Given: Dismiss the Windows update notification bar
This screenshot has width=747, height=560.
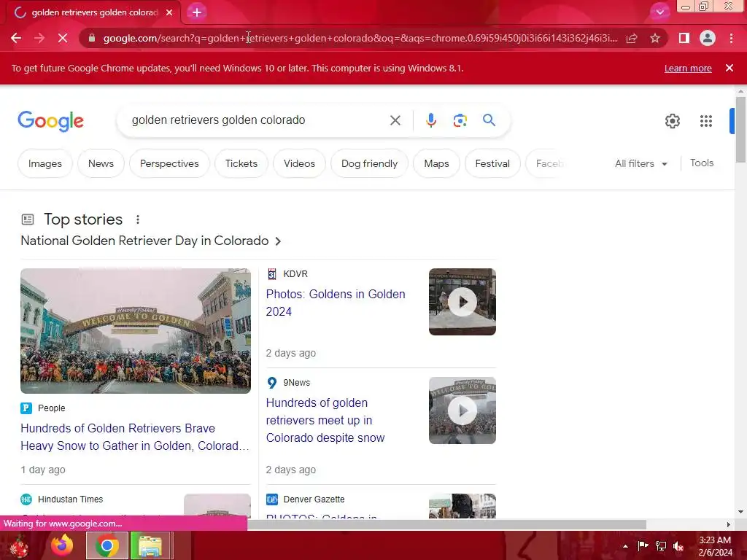Looking at the screenshot, I should click(729, 68).
